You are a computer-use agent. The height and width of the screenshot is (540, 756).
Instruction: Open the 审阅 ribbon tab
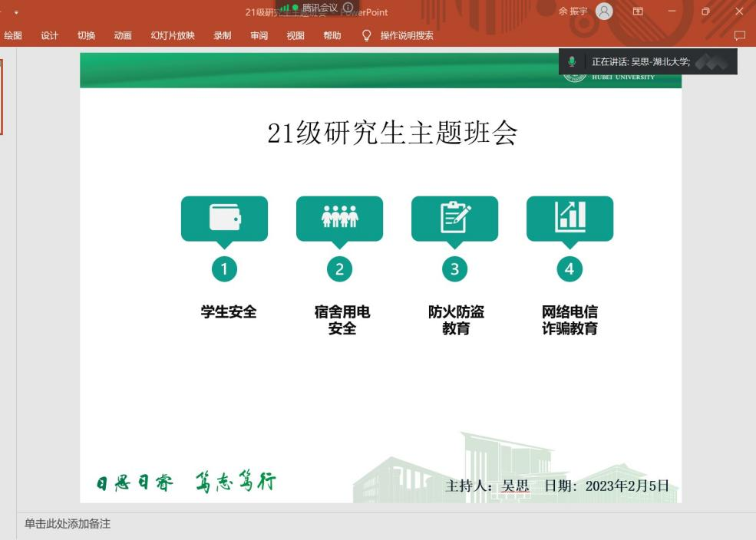pyautogui.click(x=259, y=35)
